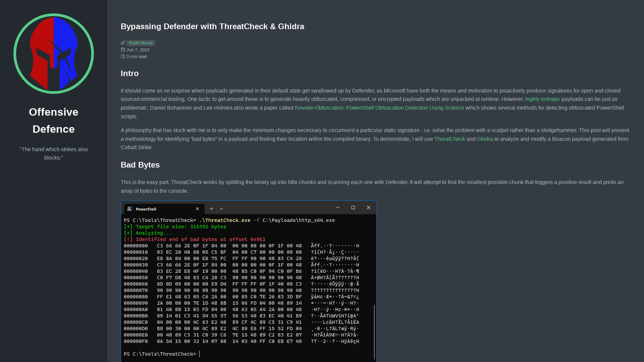Screen dimensions: 644x362
Task: Open the Offensive Defence site title
Action: [x=54, y=120]
